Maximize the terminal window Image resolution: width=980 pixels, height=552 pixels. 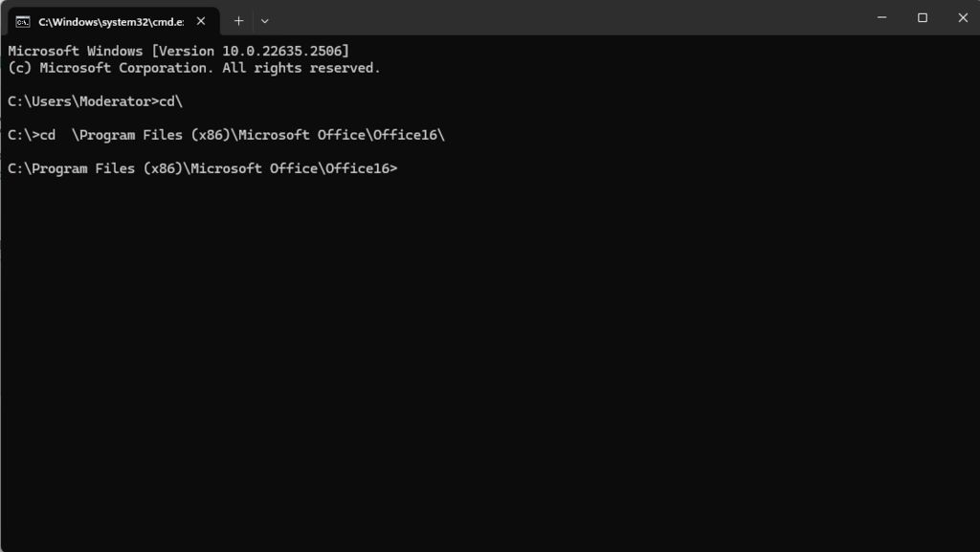[x=923, y=17]
